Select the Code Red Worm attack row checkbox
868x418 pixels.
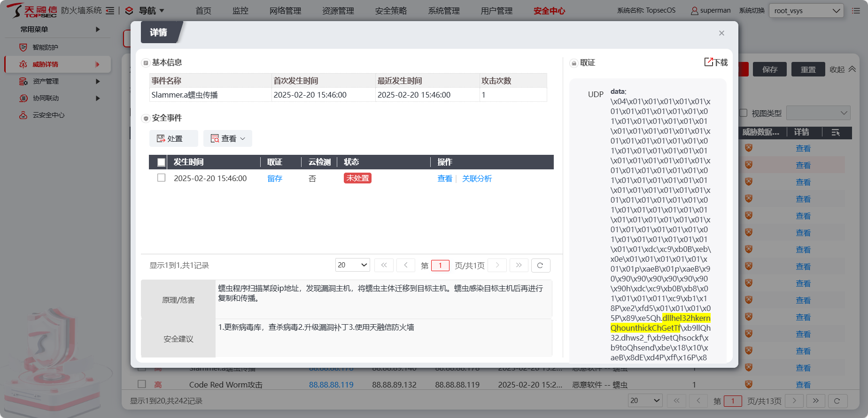point(142,384)
